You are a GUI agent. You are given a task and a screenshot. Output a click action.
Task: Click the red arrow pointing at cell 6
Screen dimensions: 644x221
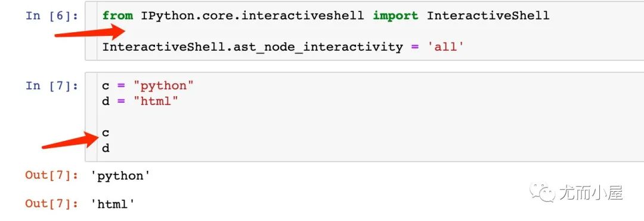coord(89,32)
